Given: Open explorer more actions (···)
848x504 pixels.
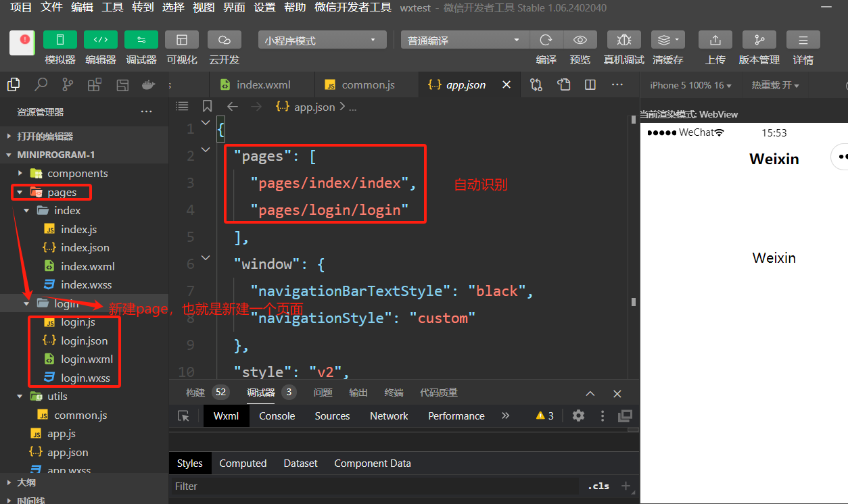Looking at the screenshot, I should click(146, 112).
